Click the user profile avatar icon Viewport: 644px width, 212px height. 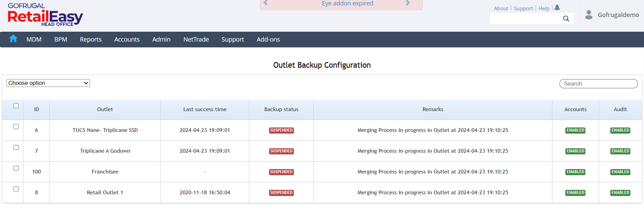point(589,15)
